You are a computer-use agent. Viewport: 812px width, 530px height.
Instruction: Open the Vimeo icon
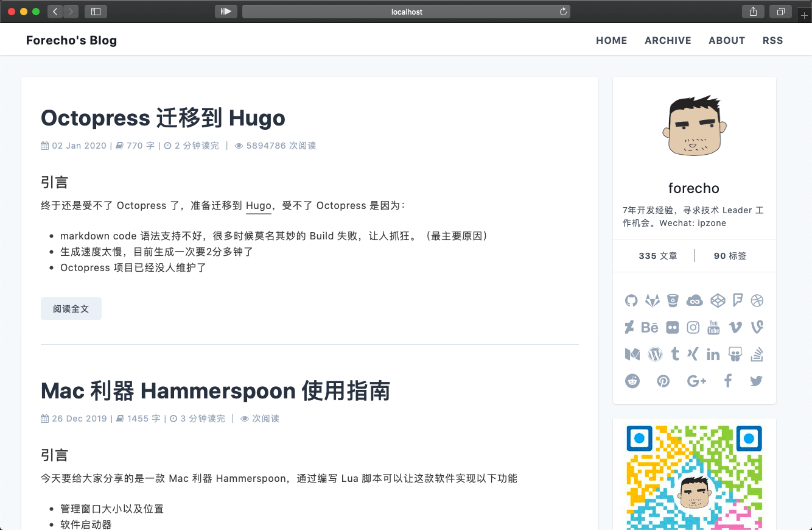pyautogui.click(x=735, y=327)
